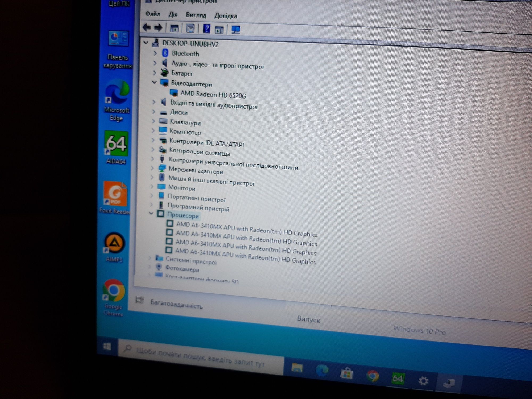The height and width of the screenshot is (399, 532).
Task: Open File Explorer from the taskbar
Action: [297, 368]
